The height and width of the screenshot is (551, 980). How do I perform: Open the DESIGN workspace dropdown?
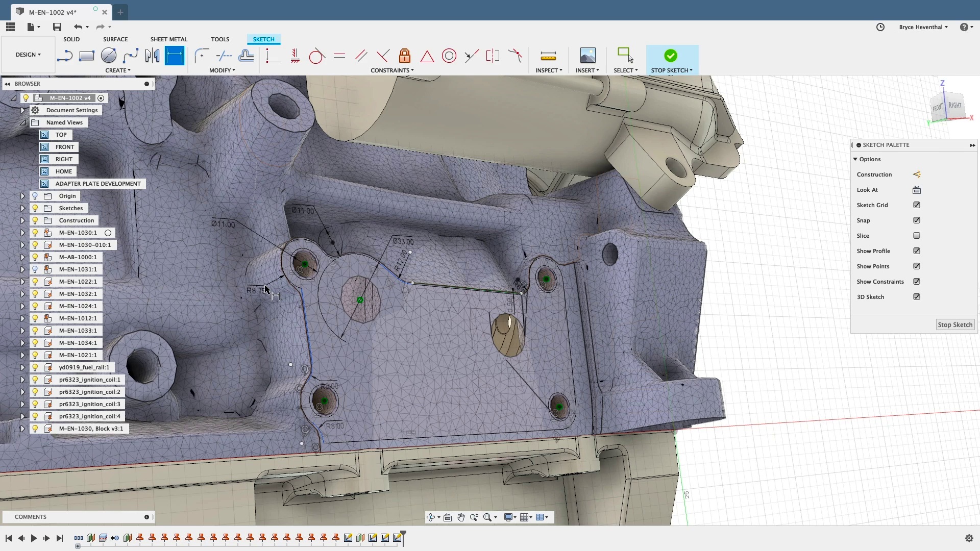(28, 55)
